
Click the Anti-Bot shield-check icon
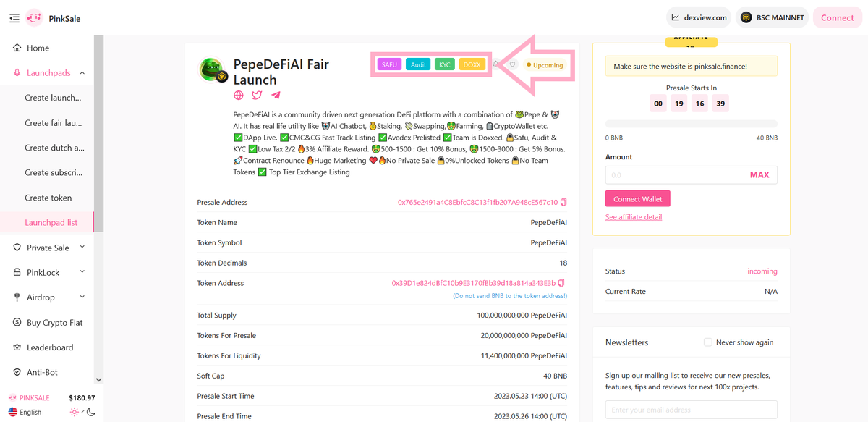point(17,372)
